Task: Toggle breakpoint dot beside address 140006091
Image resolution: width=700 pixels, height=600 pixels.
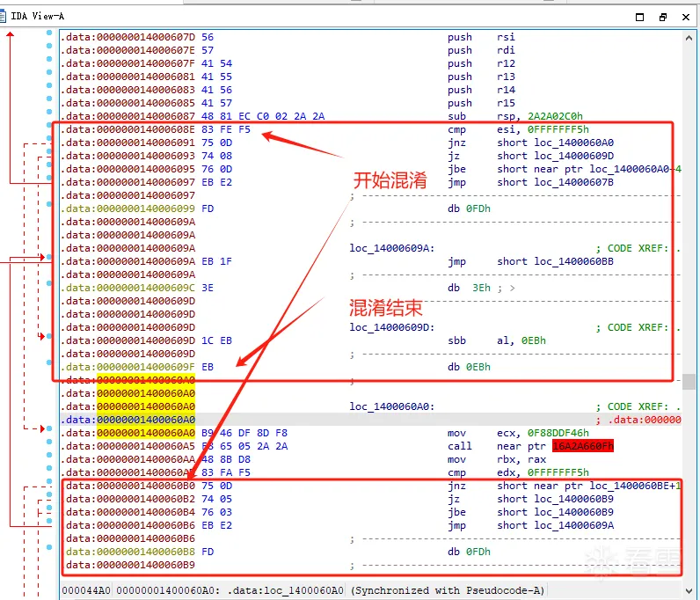Action: point(49,138)
